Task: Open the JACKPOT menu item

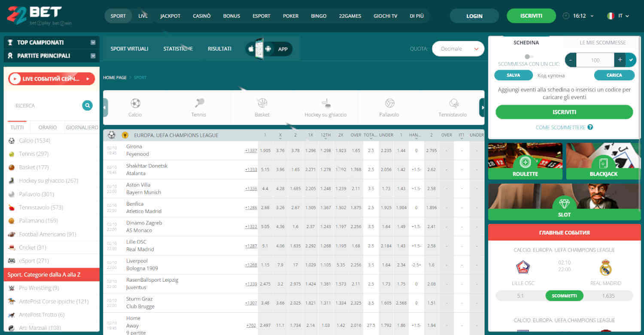Action: click(x=170, y=16)
